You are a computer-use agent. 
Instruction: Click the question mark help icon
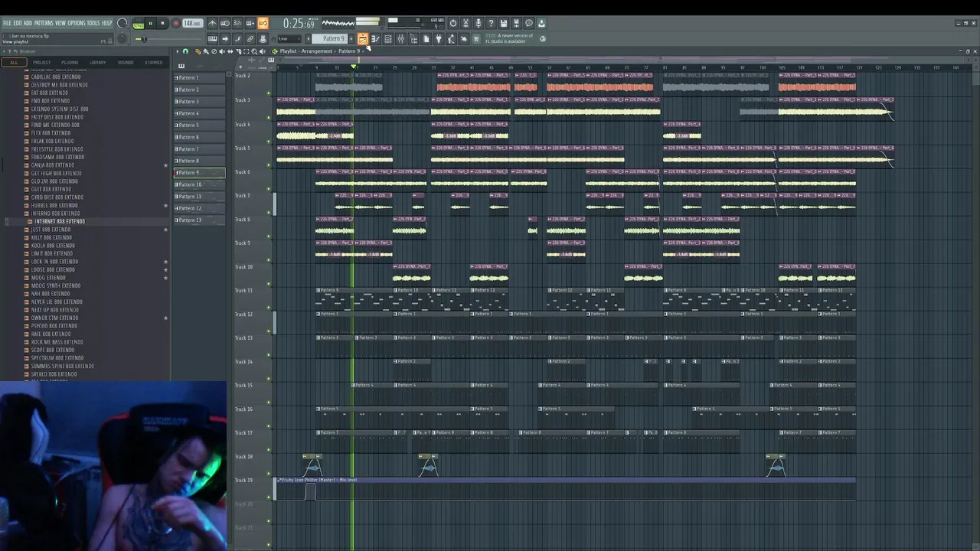coord(490,23)
